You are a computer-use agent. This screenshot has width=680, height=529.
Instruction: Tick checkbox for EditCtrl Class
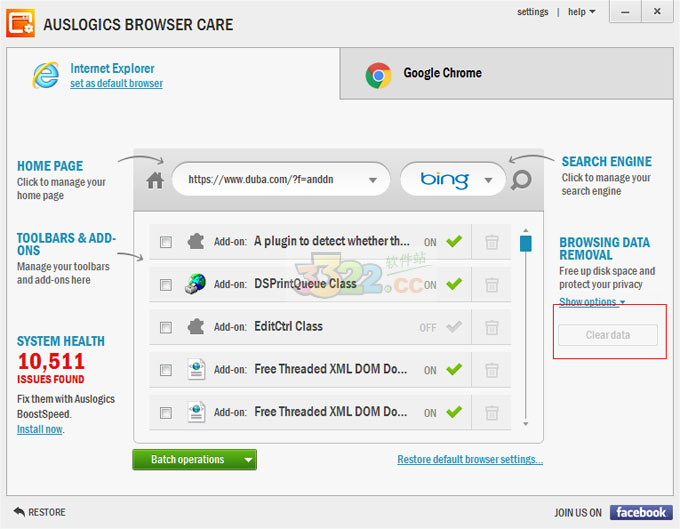pos(166,327)
